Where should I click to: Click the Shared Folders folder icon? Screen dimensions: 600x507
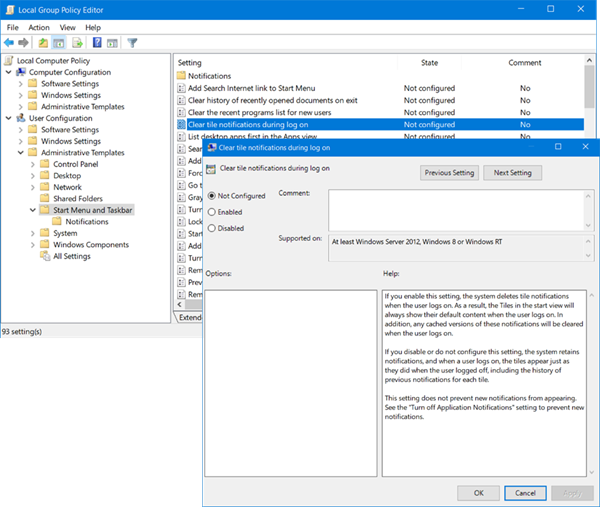(45, 198)
